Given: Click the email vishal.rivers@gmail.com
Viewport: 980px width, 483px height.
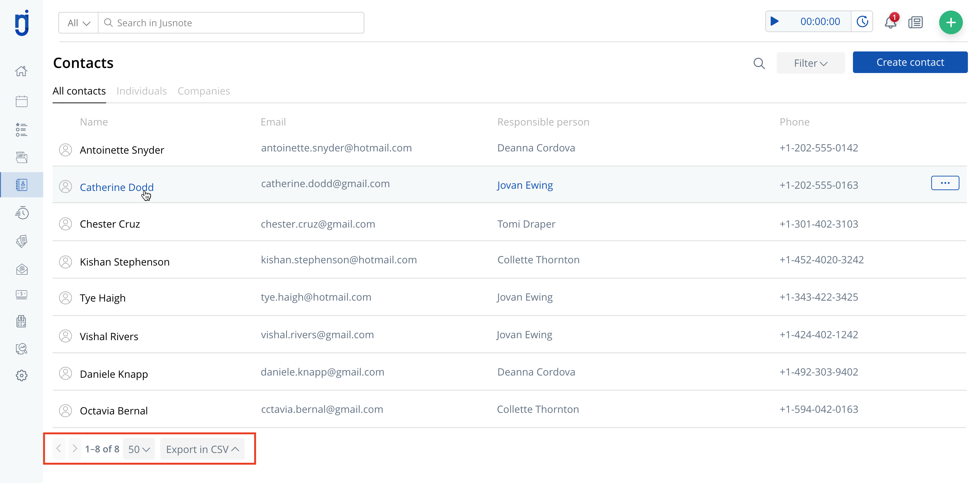Looking at the screenshot, I should tap(317, 335).
